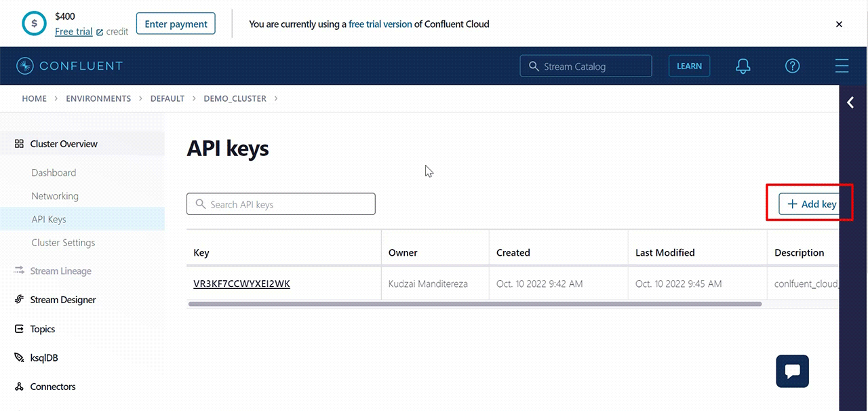868x411 pixels.
Task: Click the Stream Lineage icon
Action: coord(19,271)
